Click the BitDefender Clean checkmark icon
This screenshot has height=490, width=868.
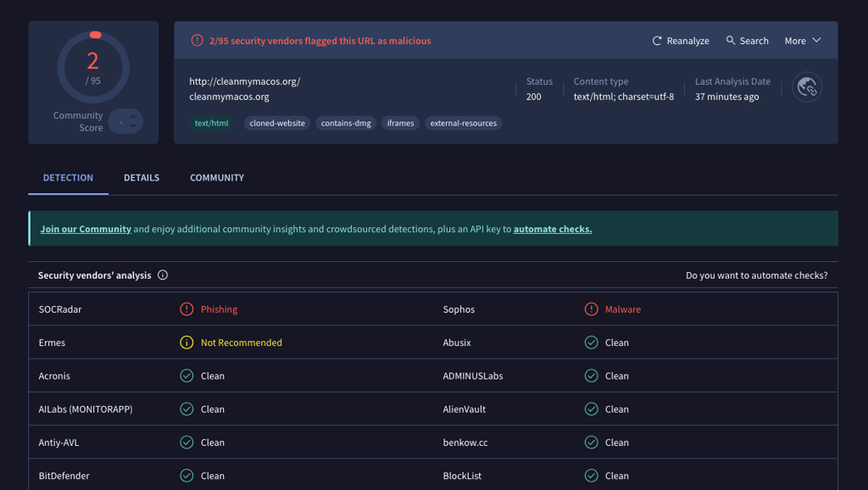(x=186, y=476)
